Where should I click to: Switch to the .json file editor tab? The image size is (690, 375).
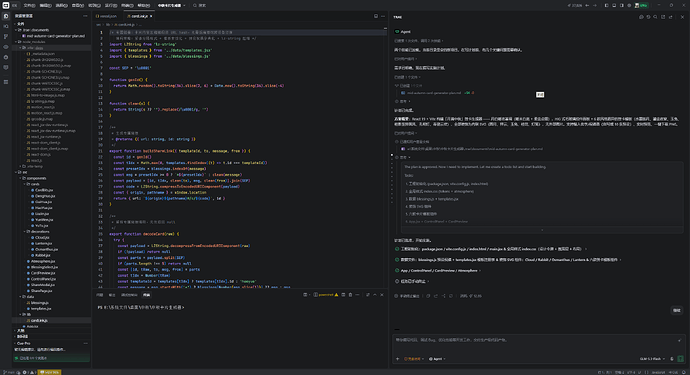pos(107,16)
